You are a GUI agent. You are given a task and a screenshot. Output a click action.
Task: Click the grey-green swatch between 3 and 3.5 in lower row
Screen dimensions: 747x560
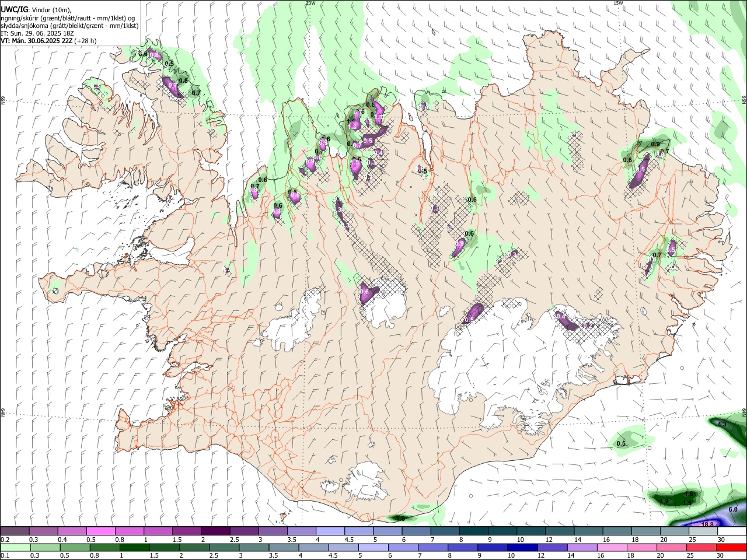point(254,548)
